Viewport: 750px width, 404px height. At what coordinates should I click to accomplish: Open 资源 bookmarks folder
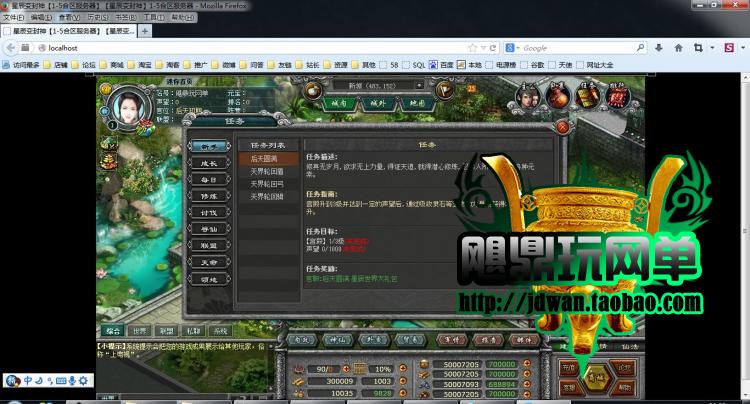(x=335, y=65)
